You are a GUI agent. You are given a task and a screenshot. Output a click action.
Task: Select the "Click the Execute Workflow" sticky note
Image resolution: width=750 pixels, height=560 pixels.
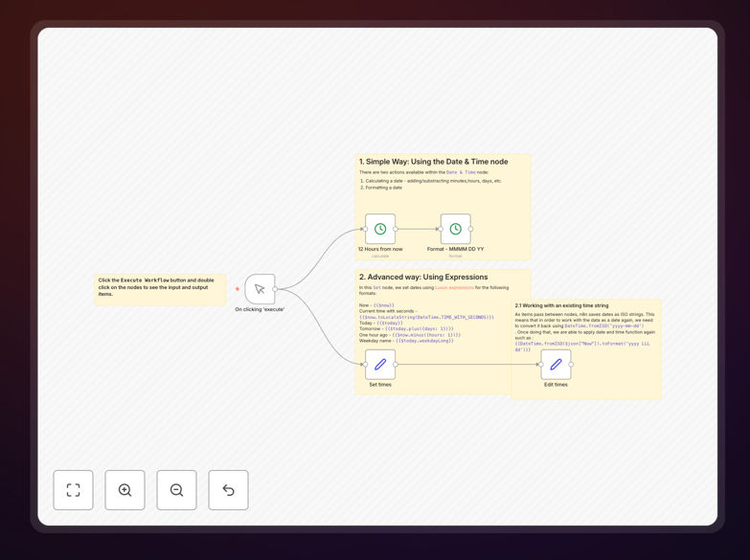[x=160, y=289]
